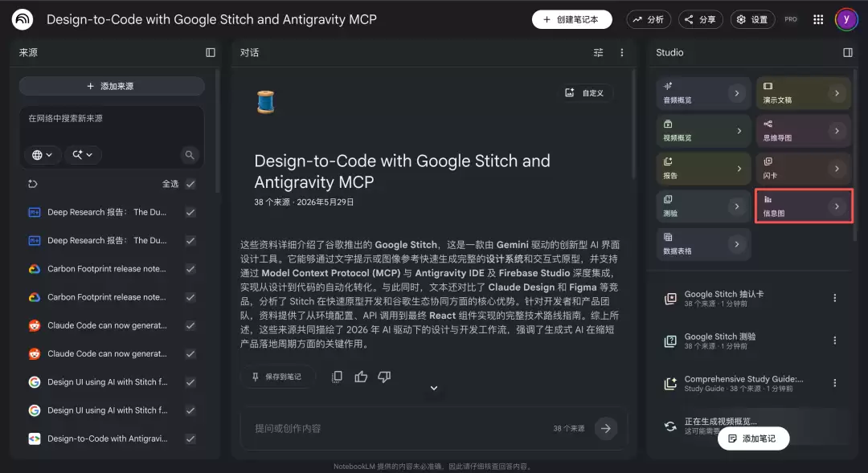Expand the summary with the down chevron
868x473 pixels.
point(434,388)
